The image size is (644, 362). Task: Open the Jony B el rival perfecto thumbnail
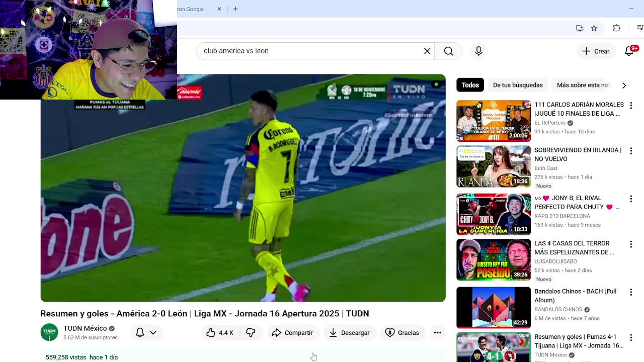[494, 214]
